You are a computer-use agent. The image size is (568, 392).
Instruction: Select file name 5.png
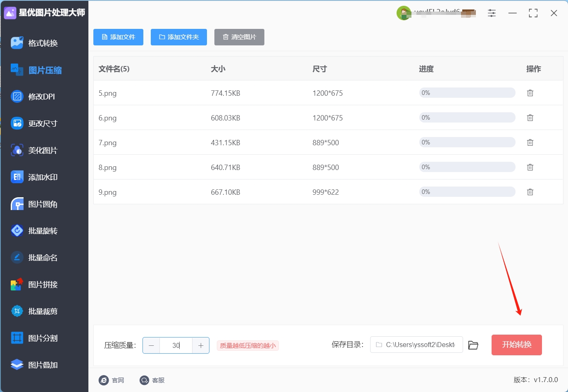(107, 93)
